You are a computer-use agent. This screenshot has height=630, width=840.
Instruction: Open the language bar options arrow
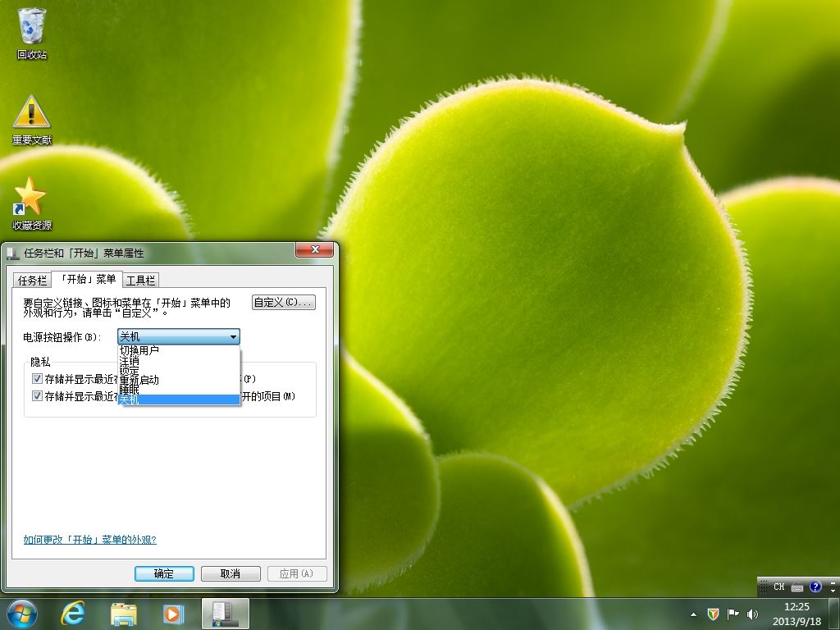click(x=833, y=591)
